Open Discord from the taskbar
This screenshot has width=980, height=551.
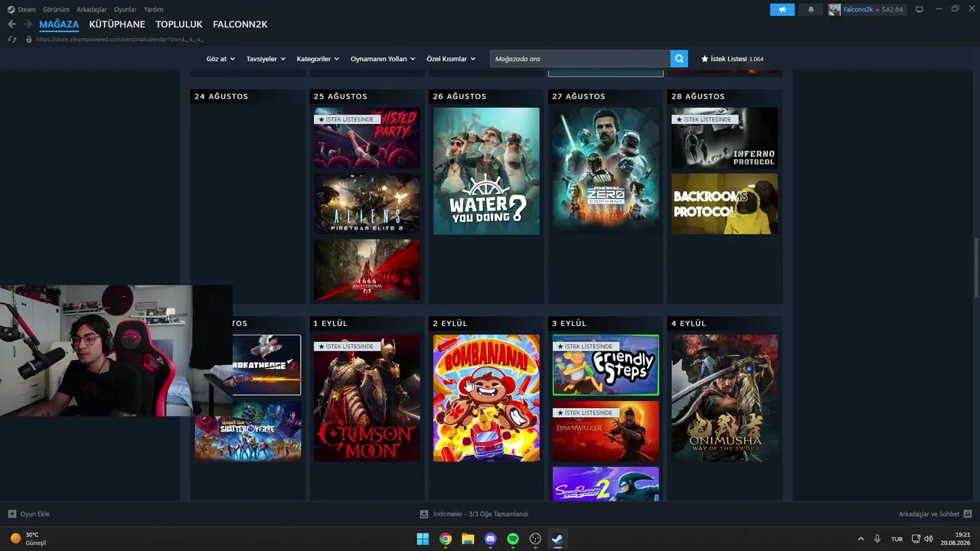click(490, 539)
